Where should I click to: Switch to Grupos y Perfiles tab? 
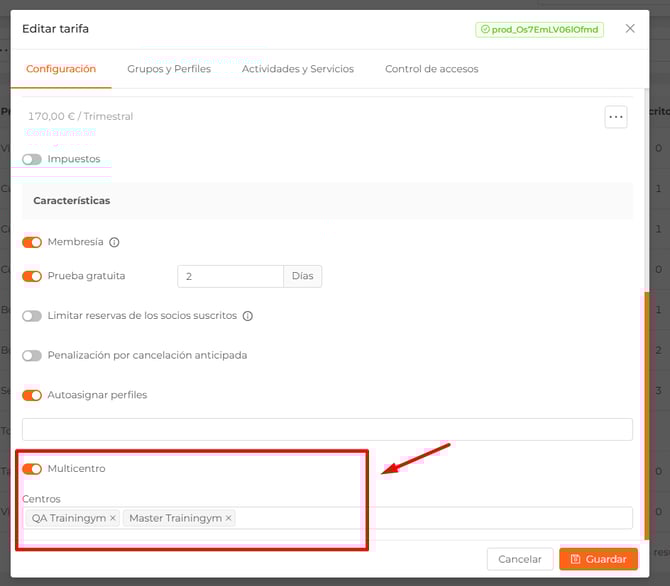click(169, 69)
